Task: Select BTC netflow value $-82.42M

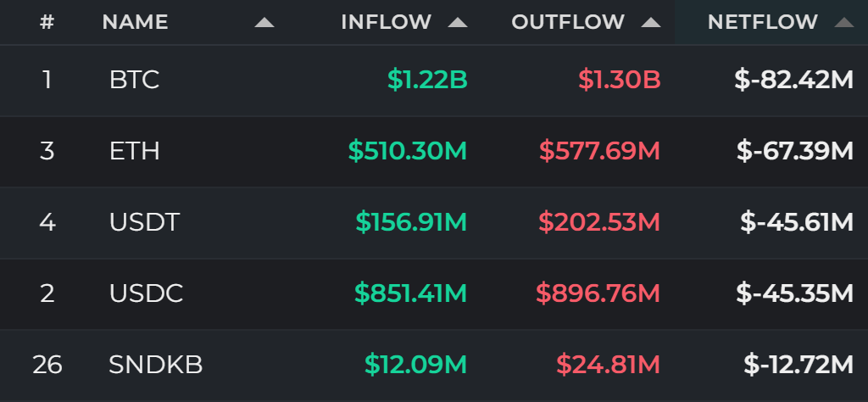Action: (794, 81)
